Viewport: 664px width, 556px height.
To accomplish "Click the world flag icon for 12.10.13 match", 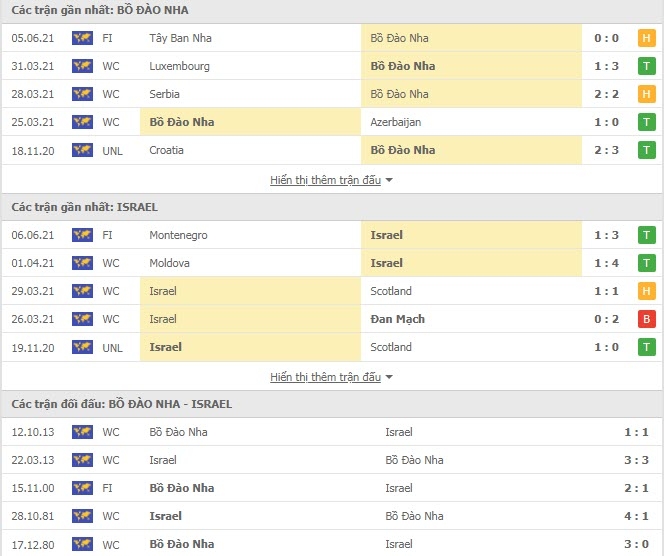I will coord(82,432).
